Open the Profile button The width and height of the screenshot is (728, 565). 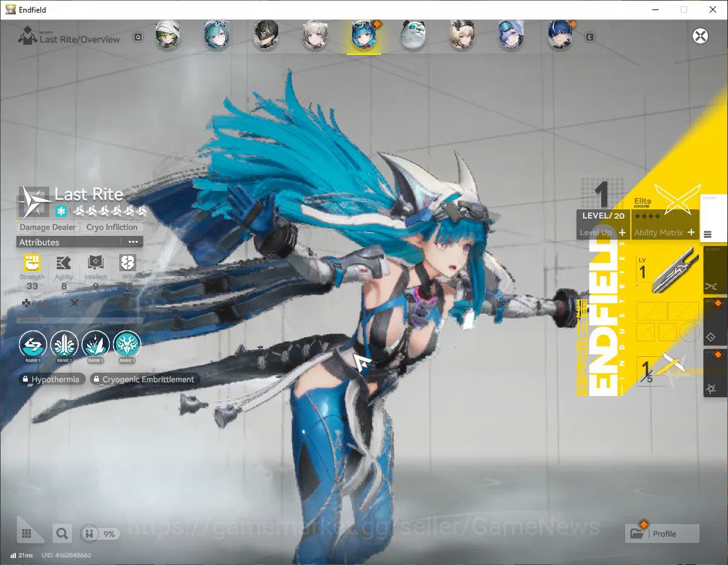(662, 533)
